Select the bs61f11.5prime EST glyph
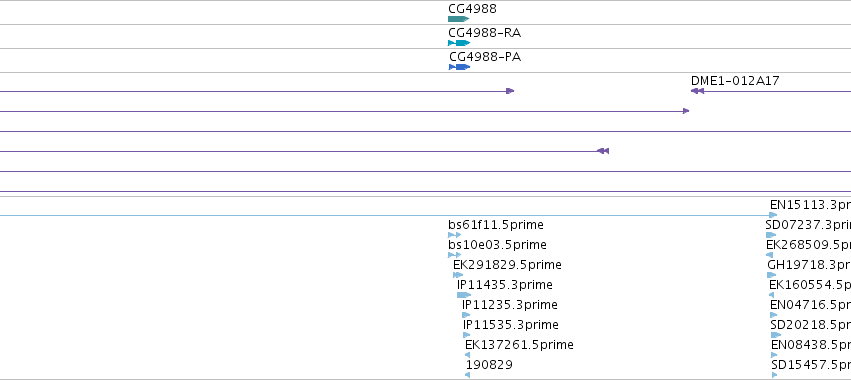 (x=455, y=235)
